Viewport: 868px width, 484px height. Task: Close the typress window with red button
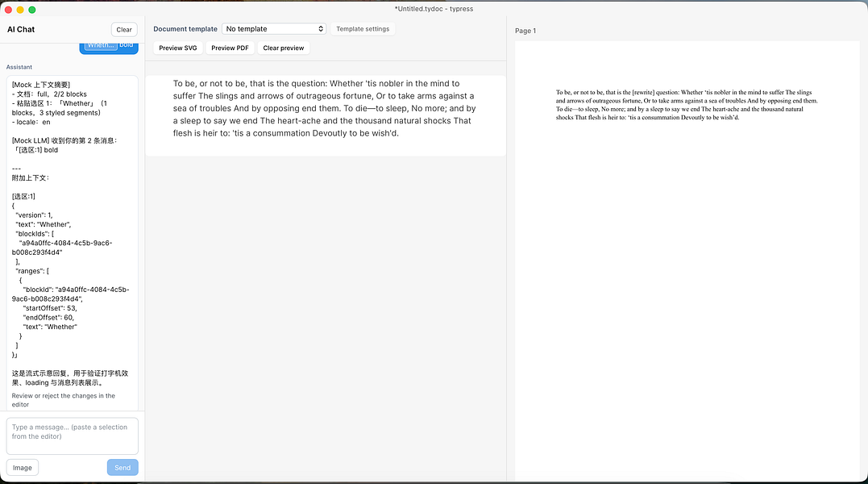8,10
